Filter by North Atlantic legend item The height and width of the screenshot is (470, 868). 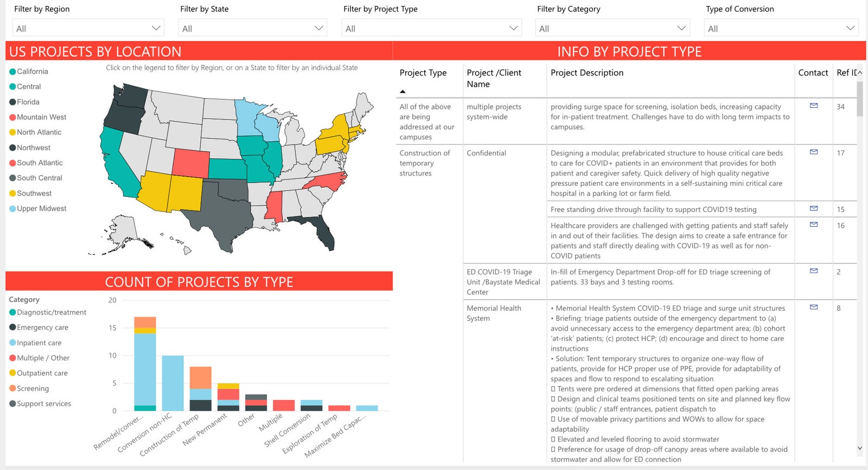[35, 132]
